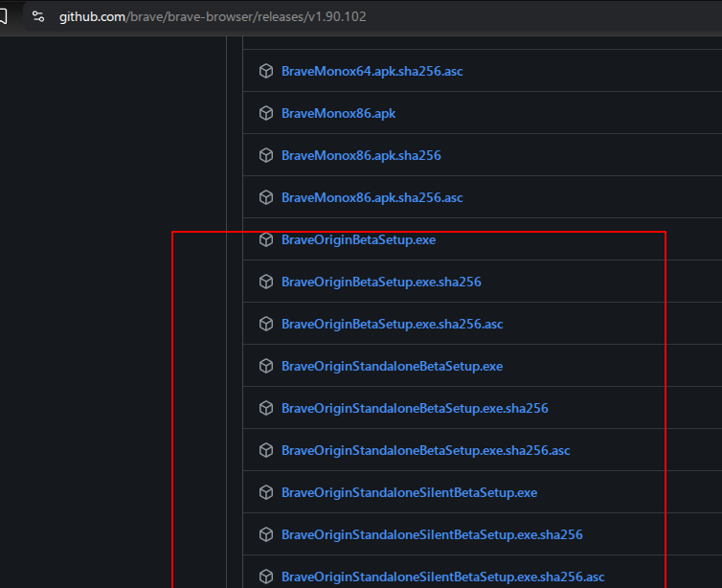Screen dimensions: 722x588
Task: Open BraveOriginBetaSetup.exe.sha256 link
Action: pyautogui.click(x=381, y=282)
